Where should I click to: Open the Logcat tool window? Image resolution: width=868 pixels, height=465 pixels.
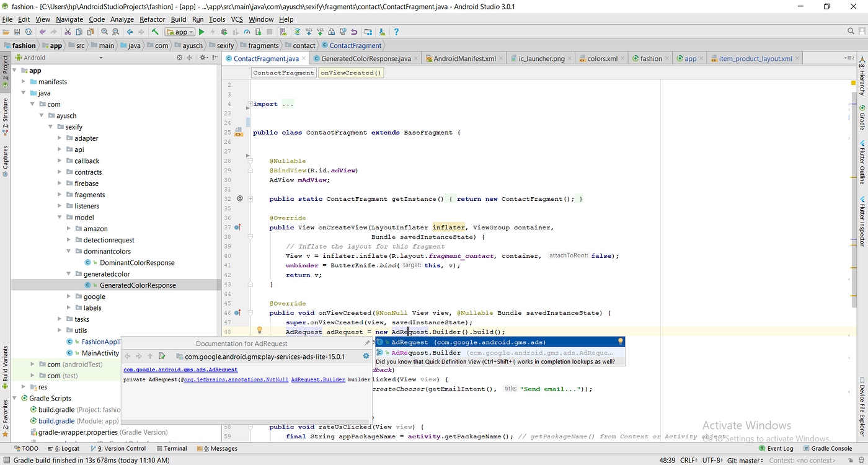66,448
